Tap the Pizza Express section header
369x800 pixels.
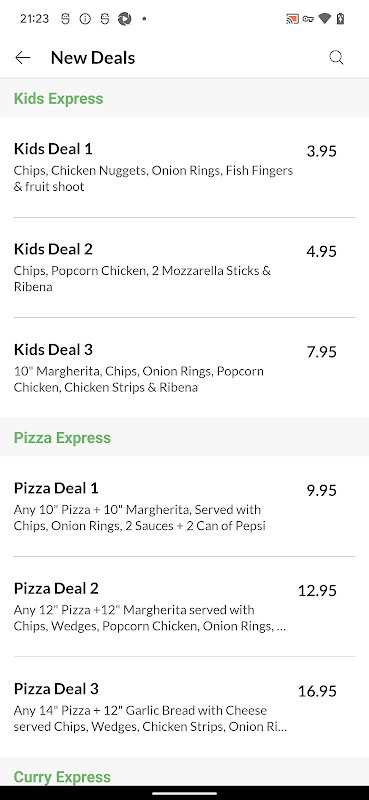pos(62,438)
